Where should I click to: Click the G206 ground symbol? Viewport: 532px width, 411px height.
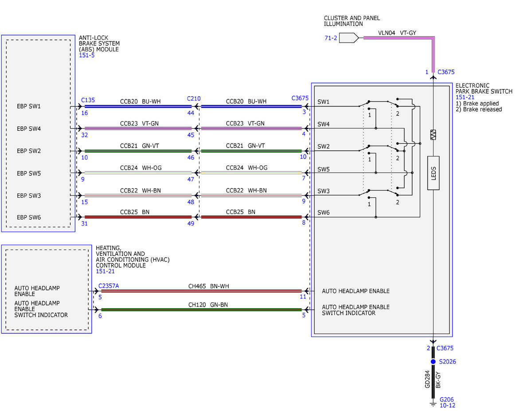tap(433, 403)
